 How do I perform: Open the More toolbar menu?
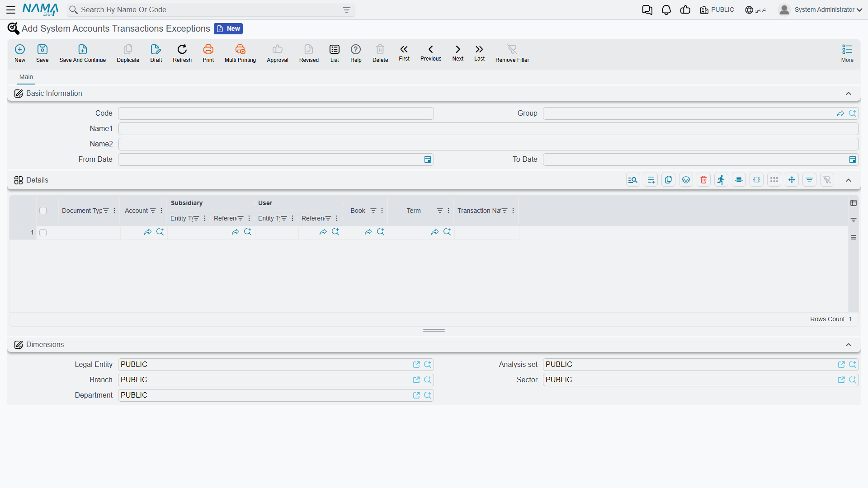[847, 53]
